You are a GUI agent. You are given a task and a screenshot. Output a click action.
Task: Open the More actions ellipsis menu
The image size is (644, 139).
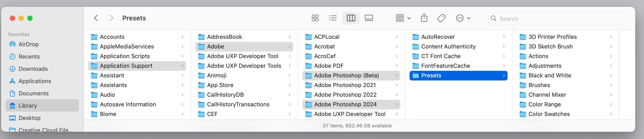coord(463,18)
